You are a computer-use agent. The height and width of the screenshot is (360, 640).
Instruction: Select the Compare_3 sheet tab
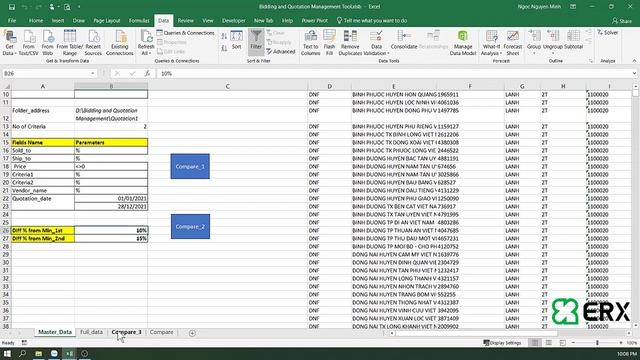point(127,332)
